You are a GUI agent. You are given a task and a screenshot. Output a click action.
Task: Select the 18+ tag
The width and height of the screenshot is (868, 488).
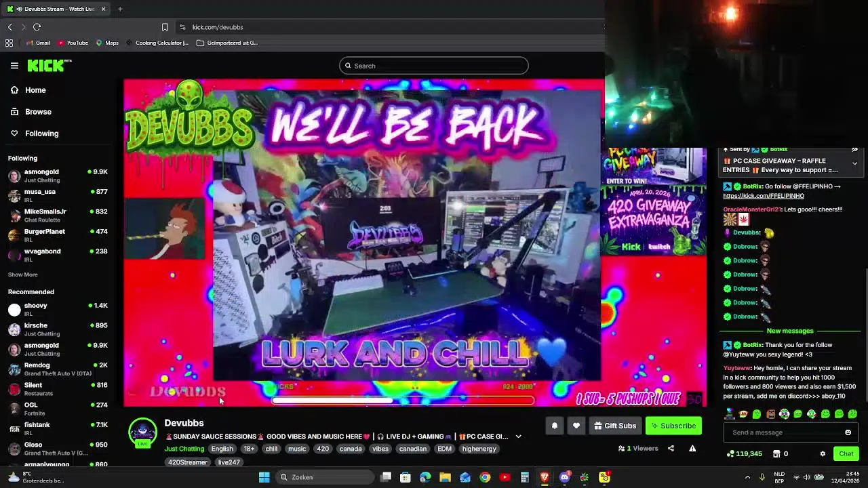click(250, 449)
